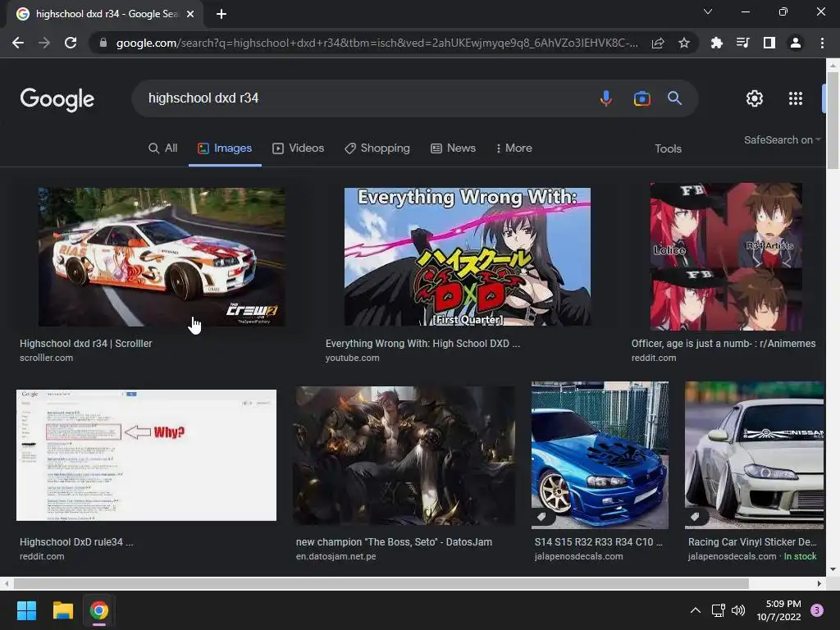
Task: Open notification badge showing 3
Action: coord(817,609)
